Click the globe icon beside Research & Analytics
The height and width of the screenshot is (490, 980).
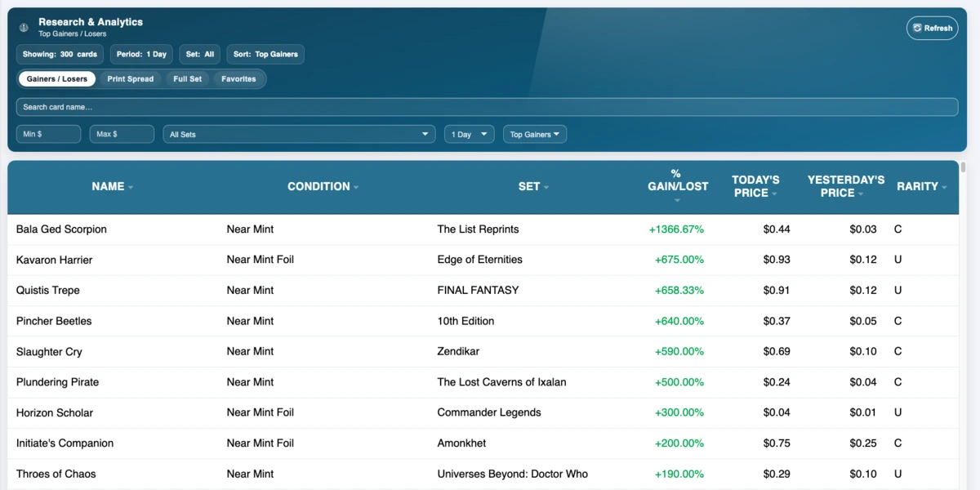24,27
